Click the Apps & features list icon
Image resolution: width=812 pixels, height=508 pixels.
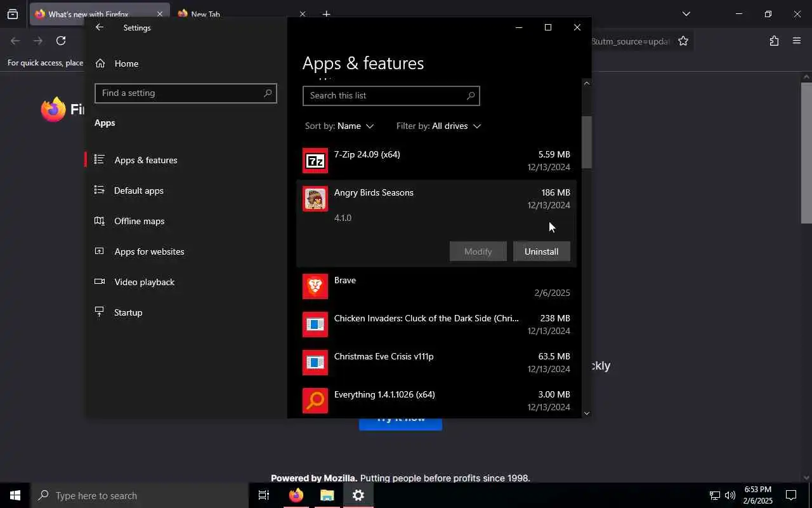pyautogui.click(x=100, y=160)
